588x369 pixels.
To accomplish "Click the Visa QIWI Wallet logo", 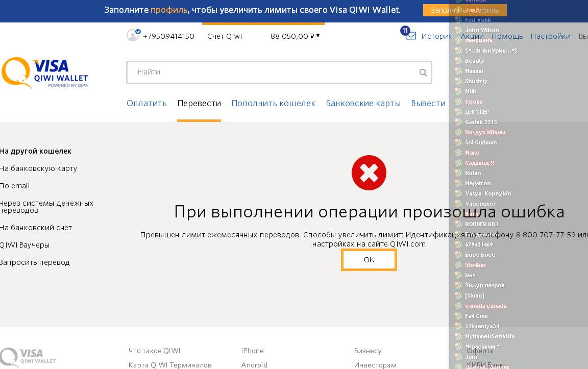I will (45, 73).
